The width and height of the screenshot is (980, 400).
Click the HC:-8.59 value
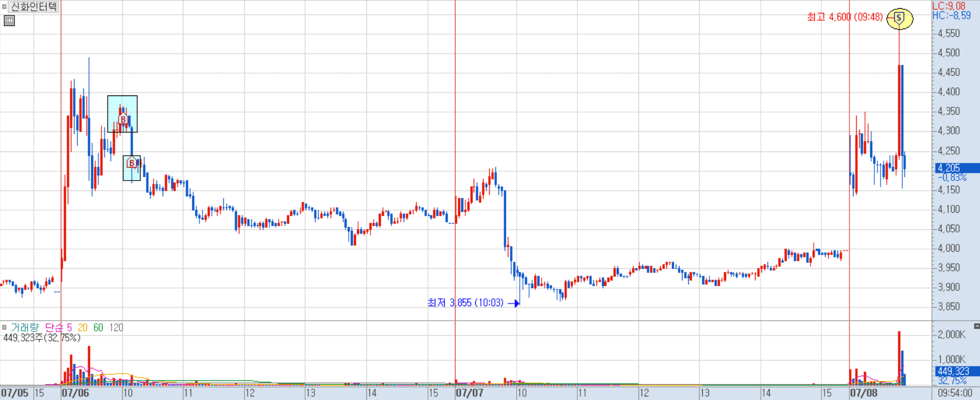tap(951, 16)
